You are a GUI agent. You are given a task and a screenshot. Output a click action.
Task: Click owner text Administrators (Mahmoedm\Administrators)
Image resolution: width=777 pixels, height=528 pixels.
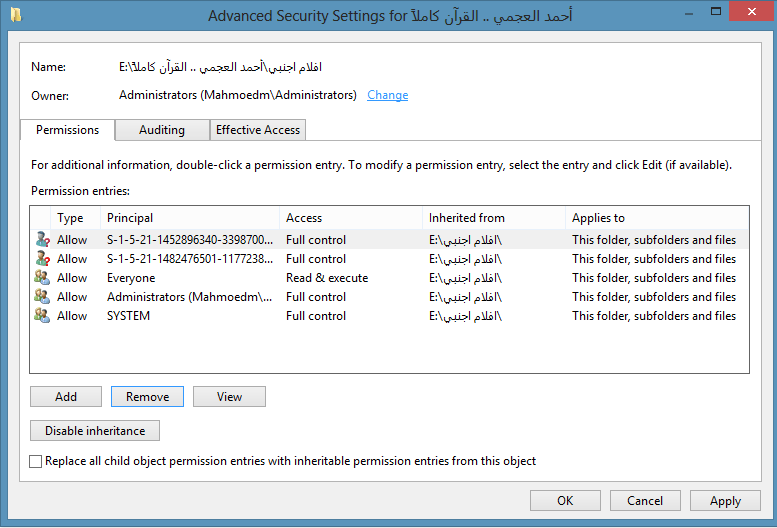coord(237,95)
